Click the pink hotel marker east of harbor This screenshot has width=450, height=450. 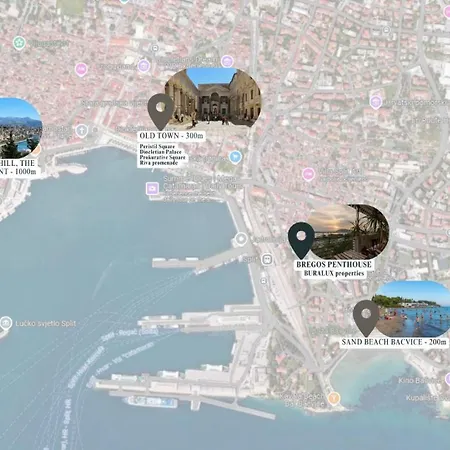(x=309, y=174)
